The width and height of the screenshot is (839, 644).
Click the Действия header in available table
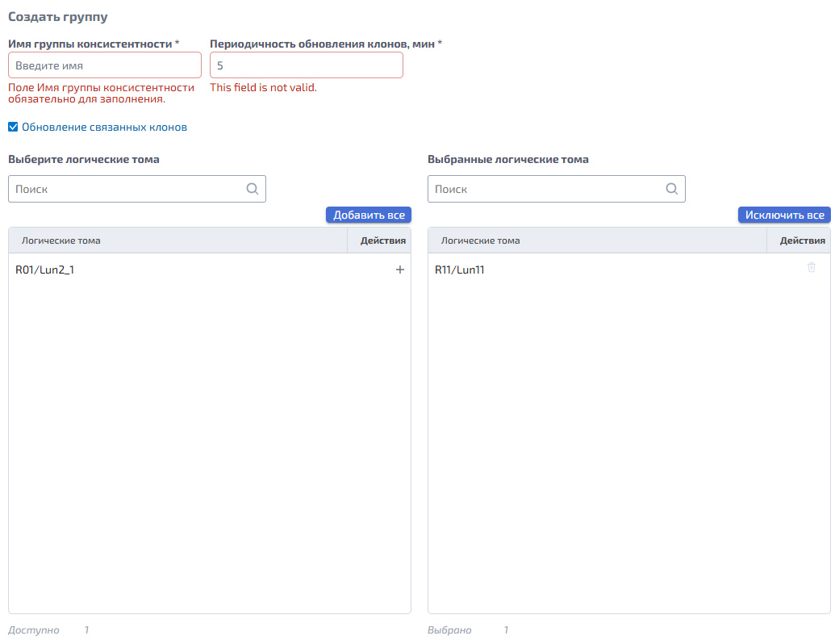pos(383,241)
